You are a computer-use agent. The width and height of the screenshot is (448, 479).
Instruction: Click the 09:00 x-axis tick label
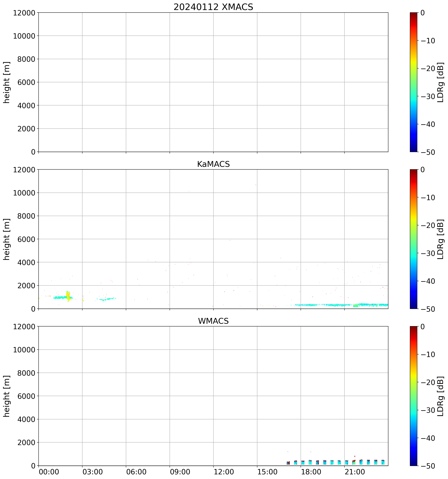point(180,472)
